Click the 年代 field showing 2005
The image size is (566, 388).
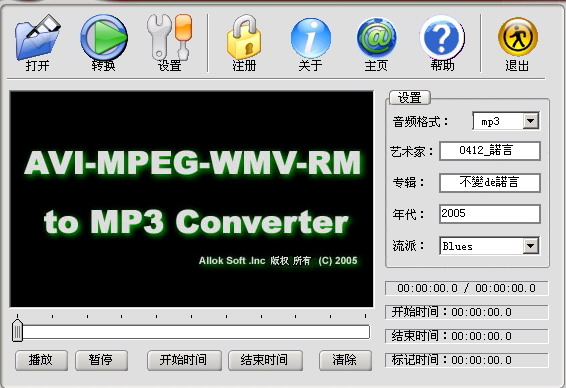tap(489, 214)
